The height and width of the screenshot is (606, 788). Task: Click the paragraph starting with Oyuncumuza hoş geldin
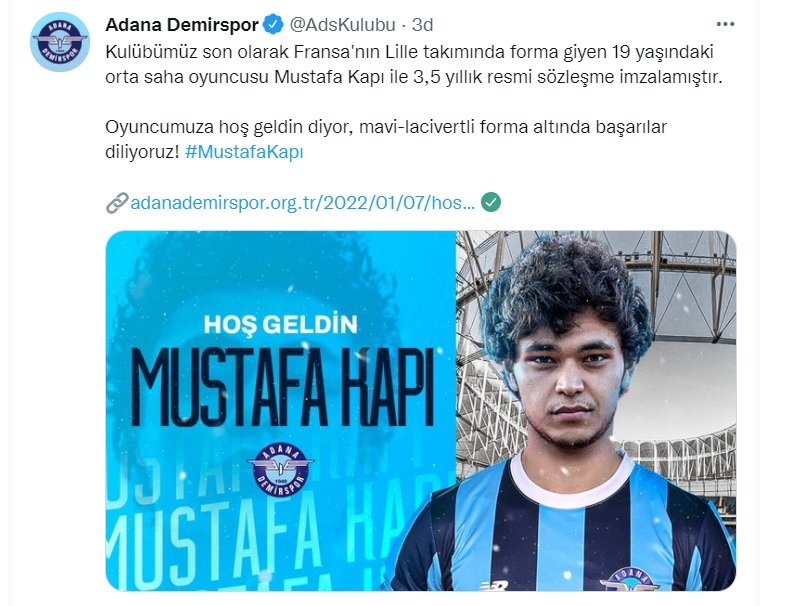click(385, 139)
